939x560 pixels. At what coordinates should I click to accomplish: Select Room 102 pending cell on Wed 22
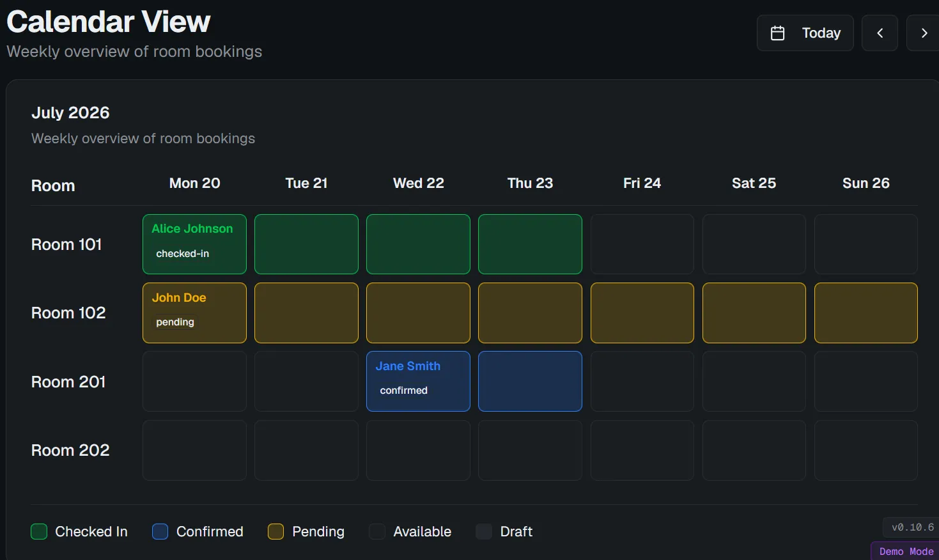click(x=418, y=313)
